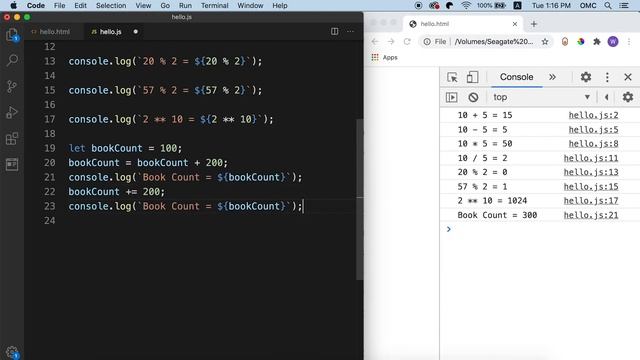Split the editor to the right
The height and width of the screenshot is (360, 640).
[x=335, y=31]
